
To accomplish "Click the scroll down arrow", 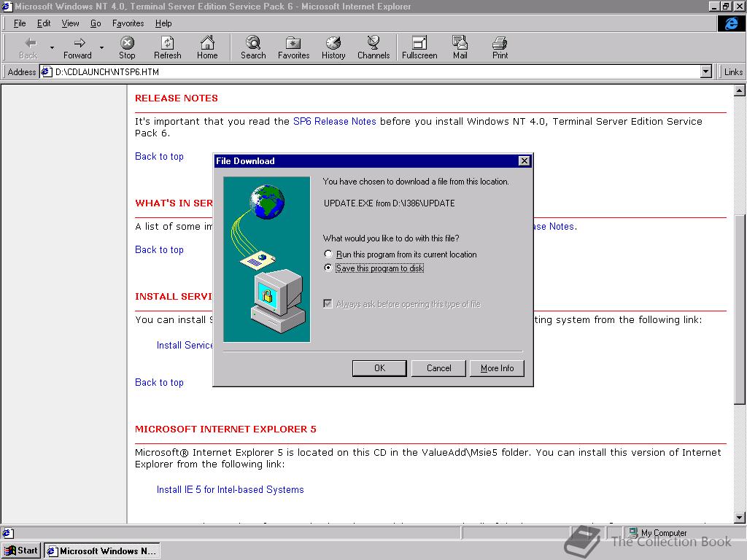I will (740, 518).
